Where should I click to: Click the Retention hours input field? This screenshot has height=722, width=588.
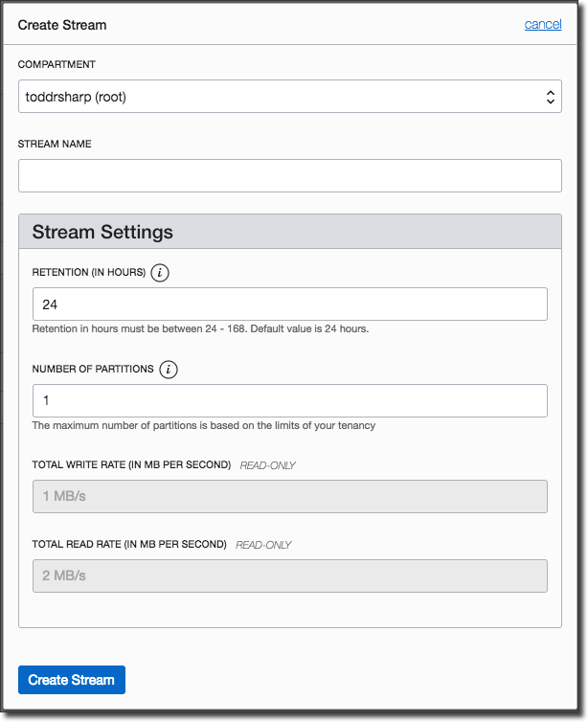point(289,305)
